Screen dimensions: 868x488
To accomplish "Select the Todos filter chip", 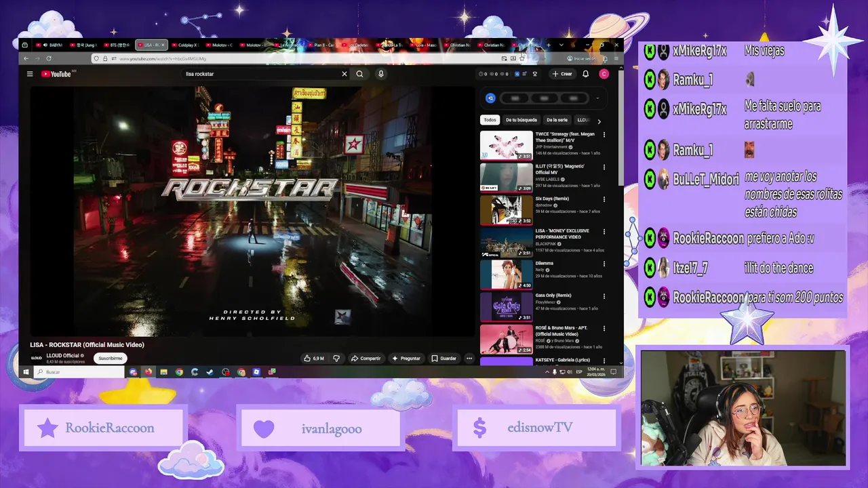I will point(490,120).
